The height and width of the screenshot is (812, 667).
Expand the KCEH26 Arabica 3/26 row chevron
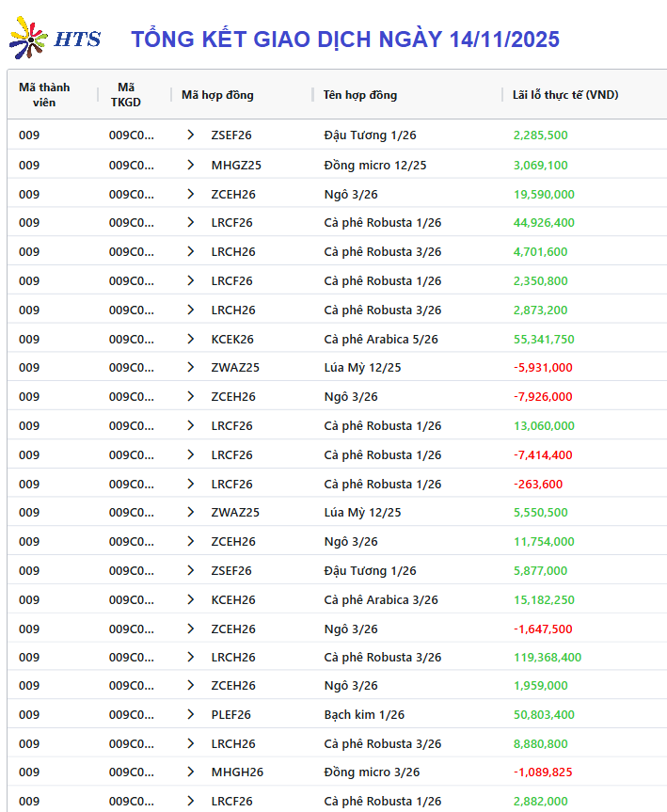[191, 599]
